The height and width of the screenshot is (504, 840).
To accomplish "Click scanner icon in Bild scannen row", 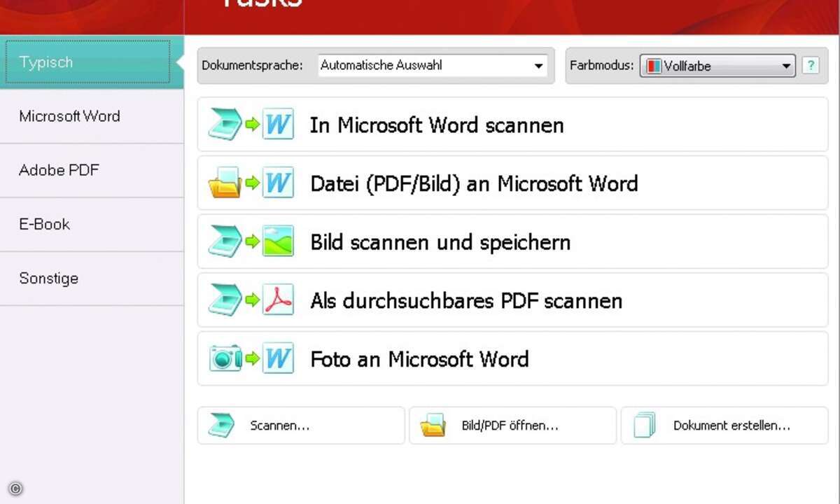I will point(225,242).
